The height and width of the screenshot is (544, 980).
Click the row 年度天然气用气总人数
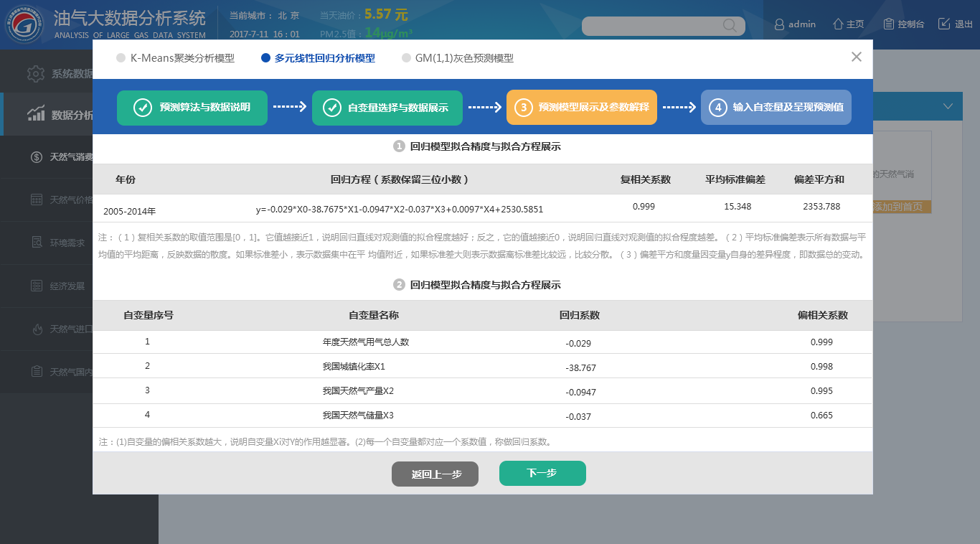click(482, 343)
